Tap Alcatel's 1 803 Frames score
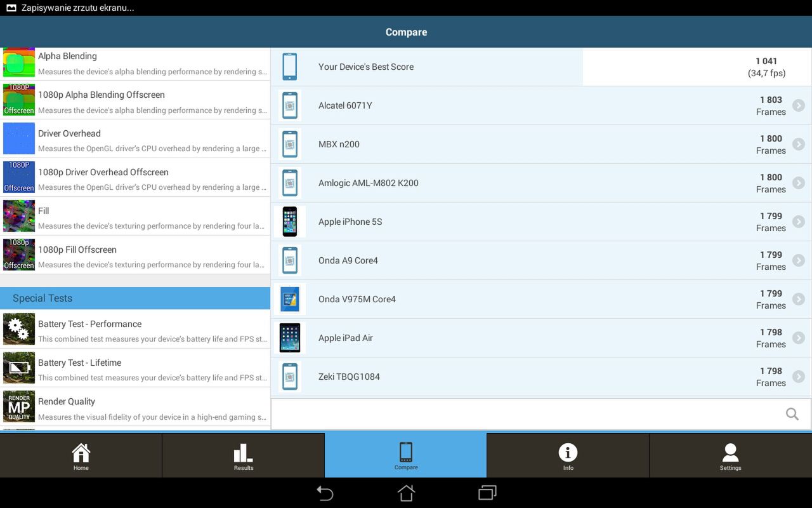 pyautogui.click(x=771, y=105)
